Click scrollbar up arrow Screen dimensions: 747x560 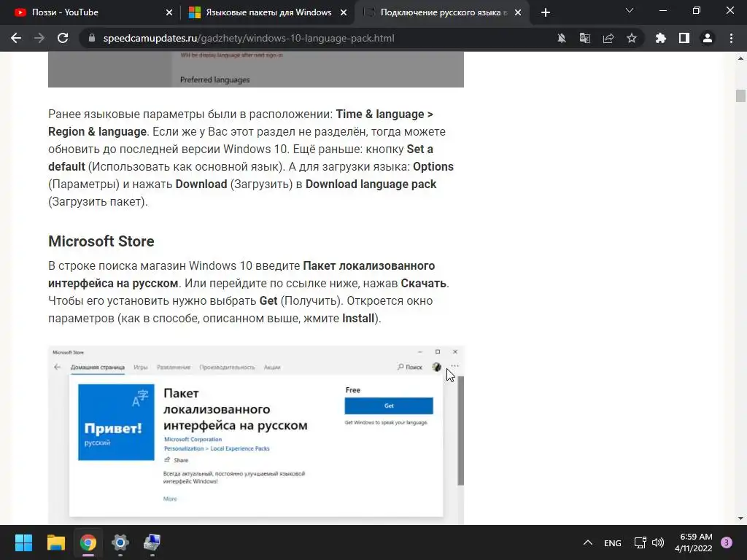[x=740, y=58]
